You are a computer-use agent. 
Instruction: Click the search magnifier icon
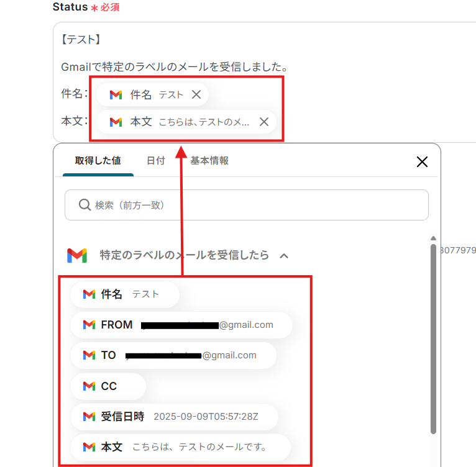tap(85, 205)
